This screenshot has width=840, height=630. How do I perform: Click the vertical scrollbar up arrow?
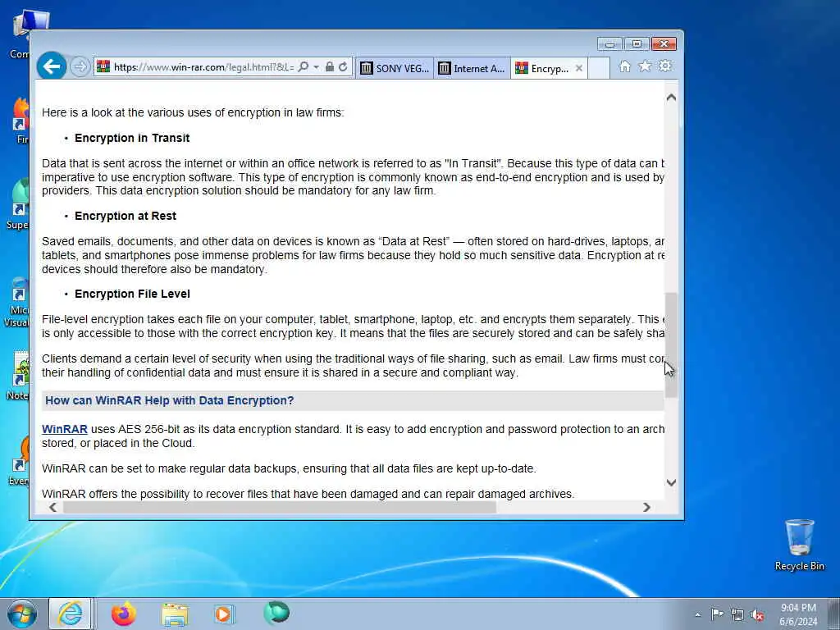[x=671, y=98]
